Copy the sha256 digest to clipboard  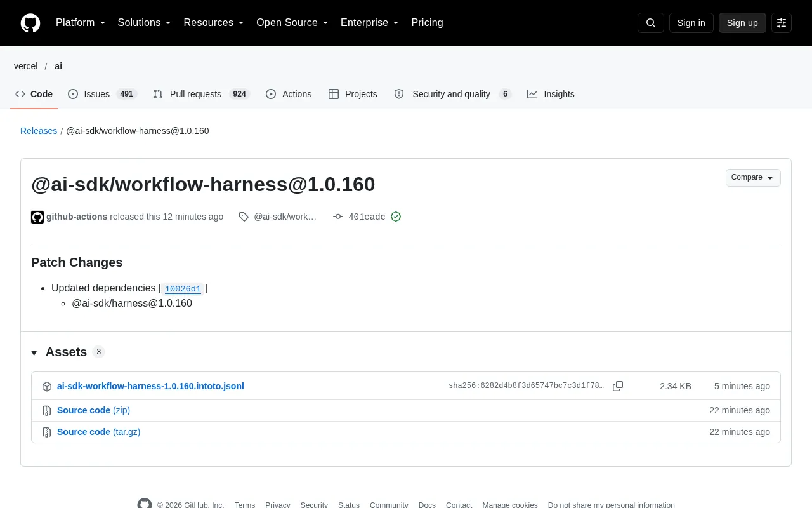point(618,386)
